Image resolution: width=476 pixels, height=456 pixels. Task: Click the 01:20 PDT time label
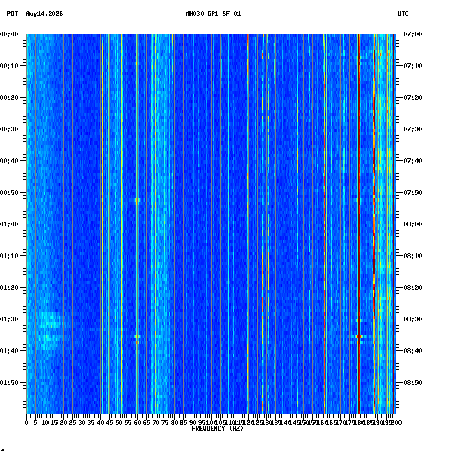pyautogui.click(x=9, y=288)
